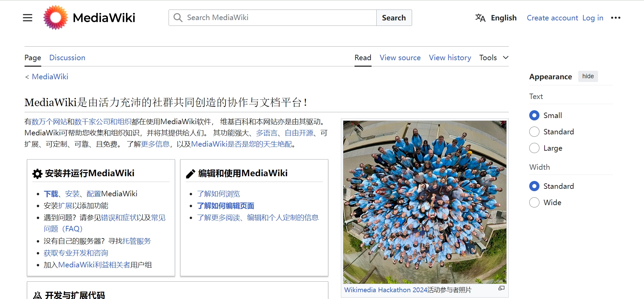Image resolution: width=644 pixels, height=299 pixels.
Task: Open the 更多信息 link
Action: (x=155, y=144)
